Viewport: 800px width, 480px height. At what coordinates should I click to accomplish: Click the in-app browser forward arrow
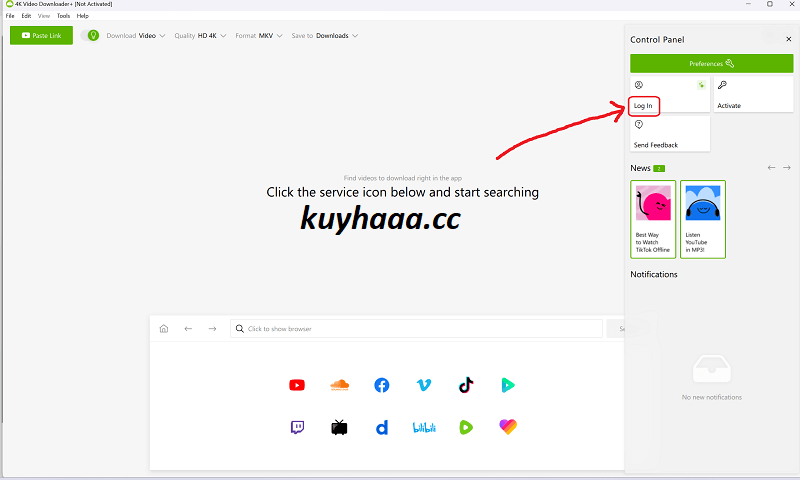pos(212,329)
